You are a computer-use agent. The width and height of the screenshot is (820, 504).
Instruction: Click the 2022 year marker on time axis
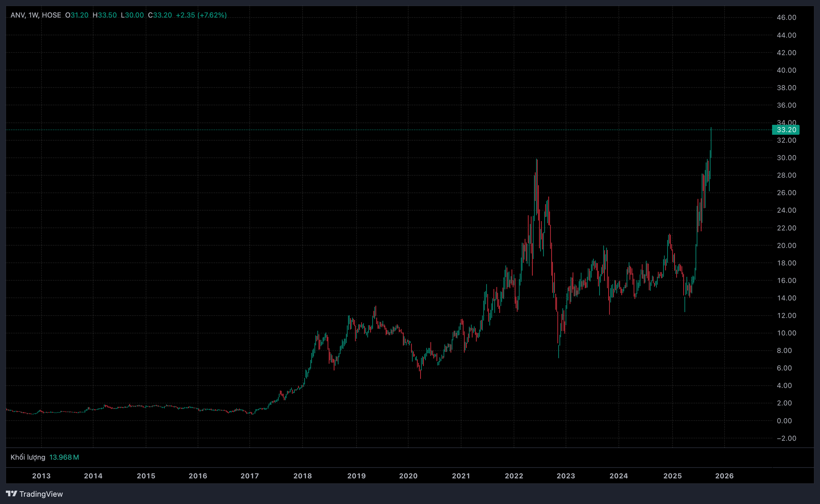pyautogui.click(x=514, y=476)
